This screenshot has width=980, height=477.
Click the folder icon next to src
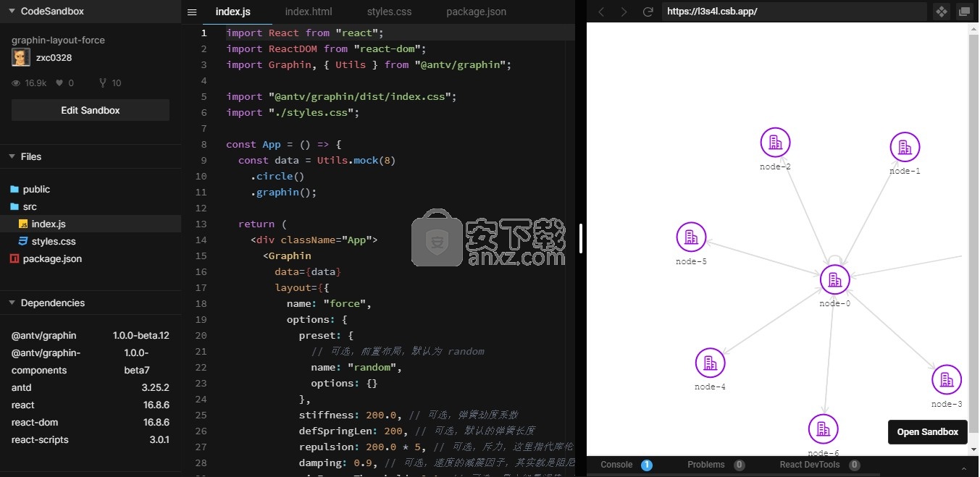(x=14, y=206)
